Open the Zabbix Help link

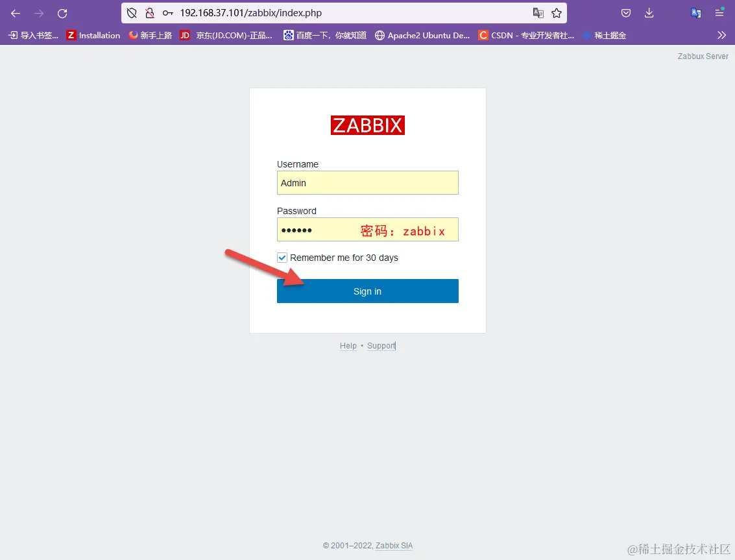(x=348, y=345)
